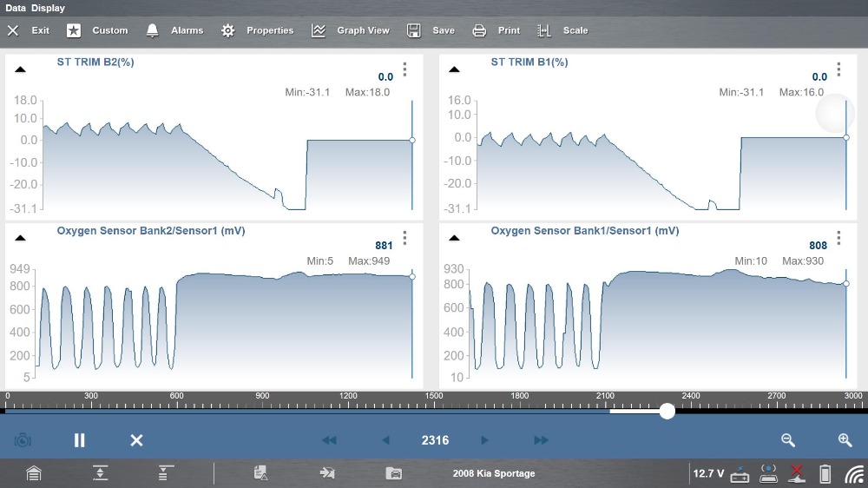Pause the data playback
This screenshot has width=868, height=488.
point(79,440)
